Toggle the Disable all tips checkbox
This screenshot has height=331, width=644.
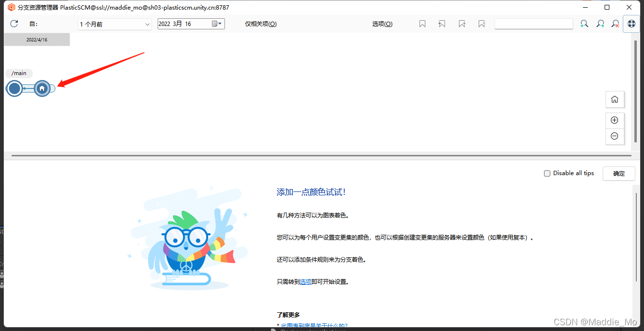547,173
